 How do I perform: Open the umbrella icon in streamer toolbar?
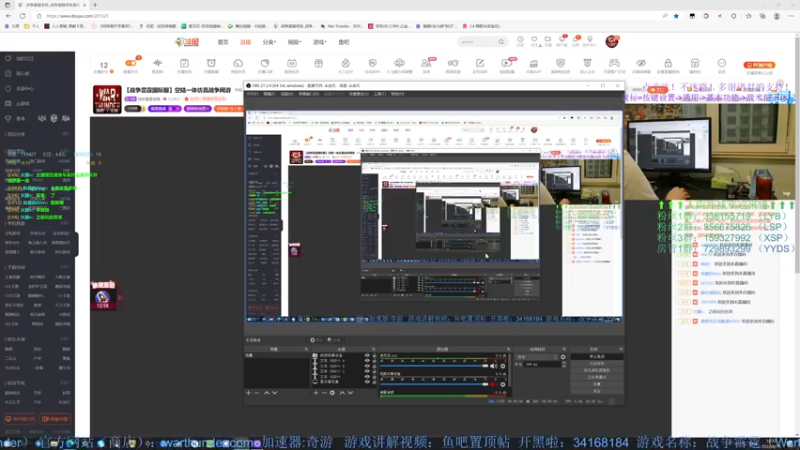tap(399, 65)
